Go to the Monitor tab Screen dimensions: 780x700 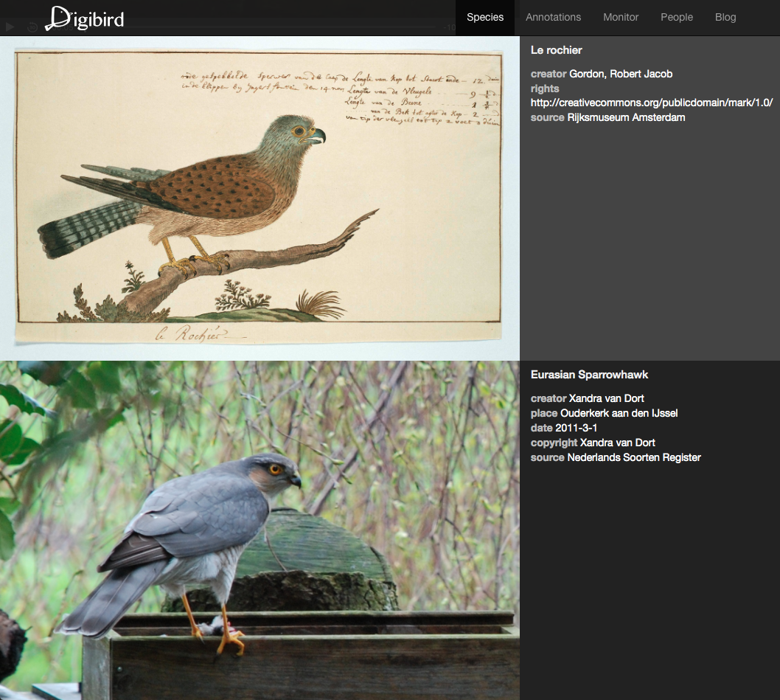[x=621, y=18]
